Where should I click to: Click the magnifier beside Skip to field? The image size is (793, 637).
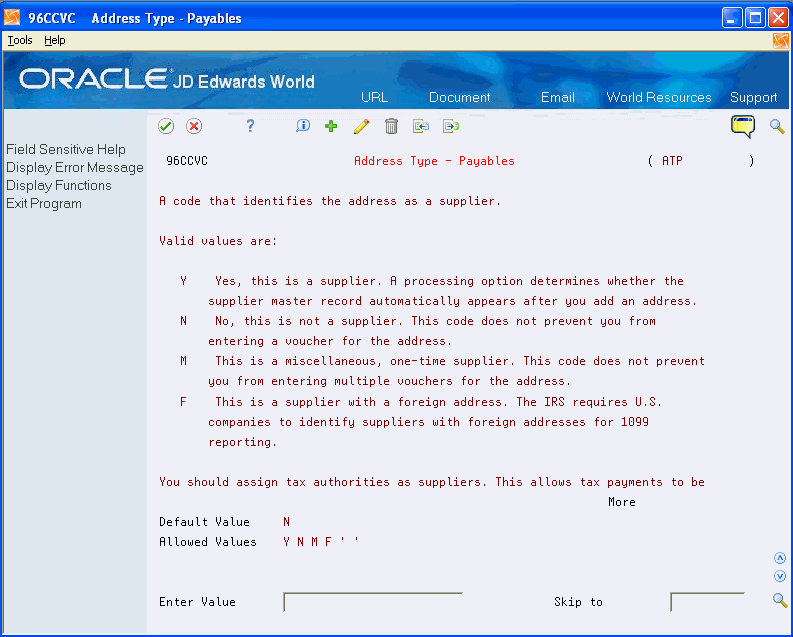[780, 600]
